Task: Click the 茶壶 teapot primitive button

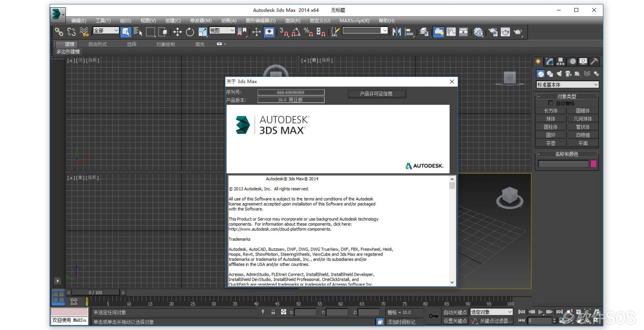Action: 551,143
